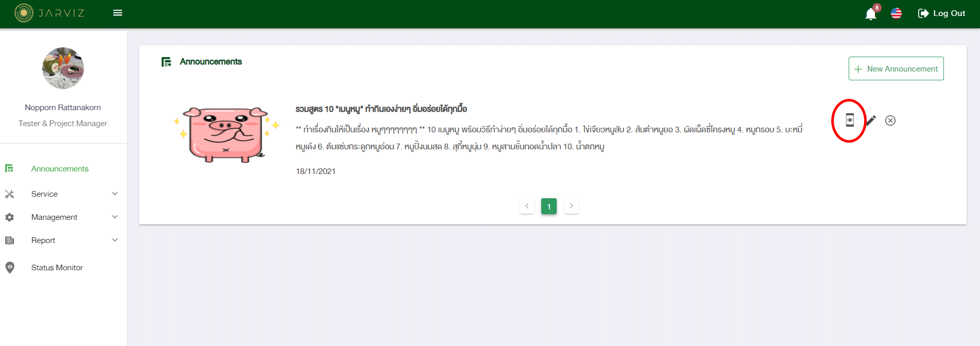The image size is (980, 346).
Task: Click the New Announcement button
Action: pyautogui.click(x=896, y=68)
